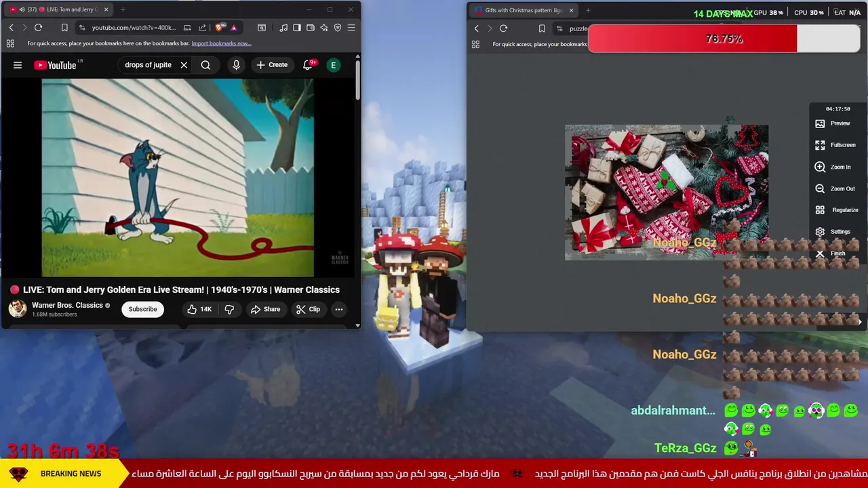Reload the puzzle page
This screenshot has width=868, height=488.
point(503,28)
